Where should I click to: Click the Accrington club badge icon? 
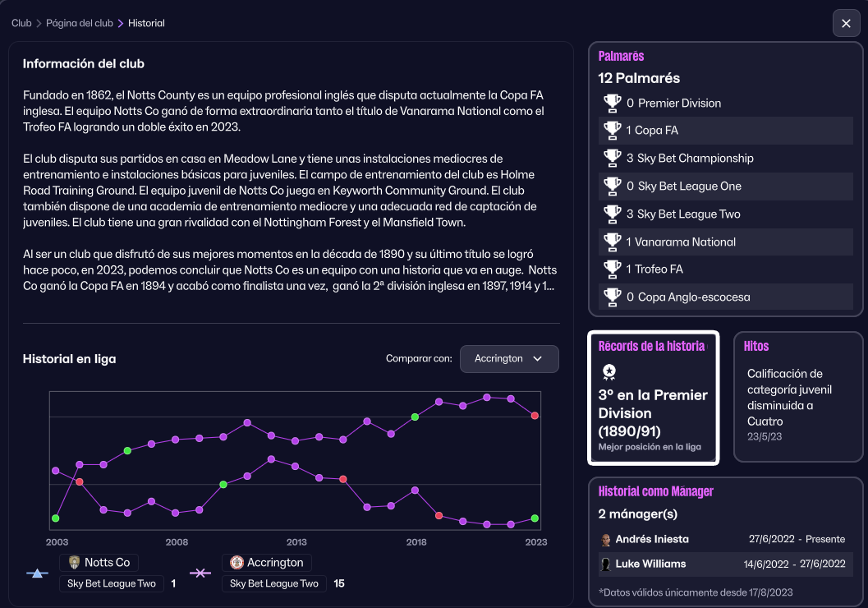point(237,563)
